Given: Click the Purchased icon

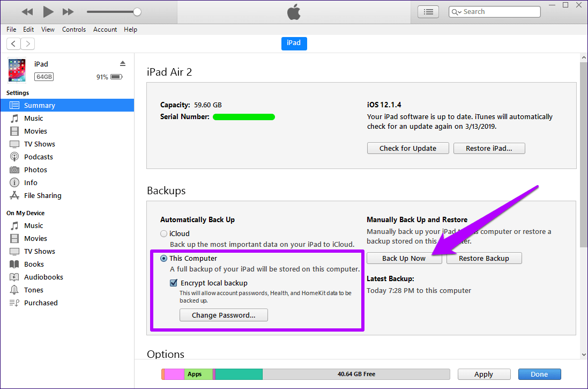Looking at the screenshot, I should [14, 303].
